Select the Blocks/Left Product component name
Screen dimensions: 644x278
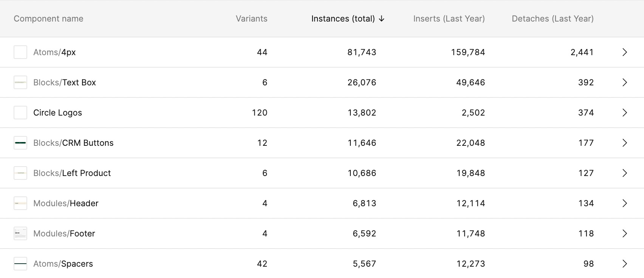click(72, 173)
